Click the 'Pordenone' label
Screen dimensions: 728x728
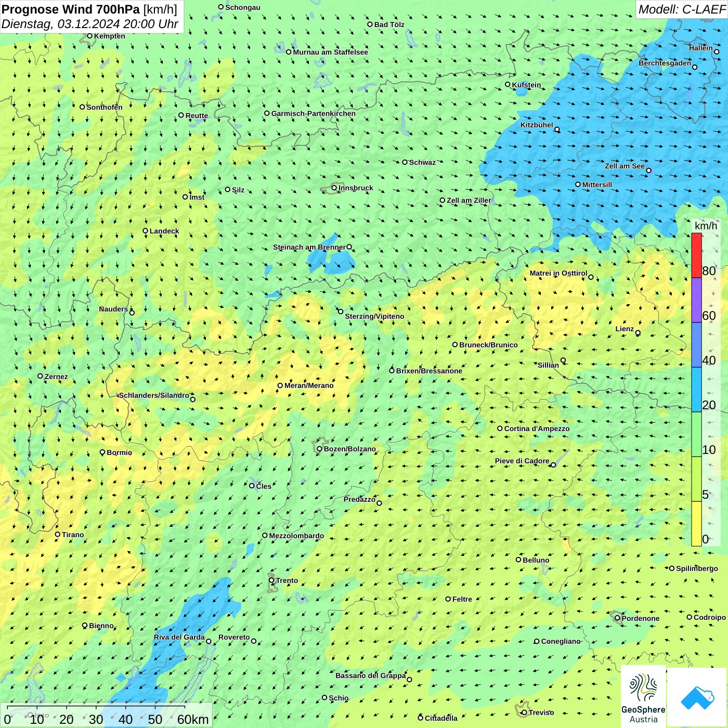coord(641,618)
